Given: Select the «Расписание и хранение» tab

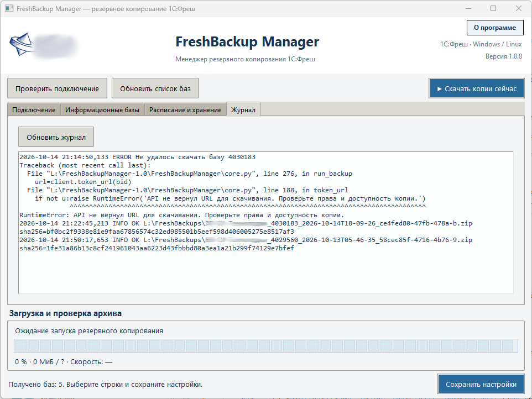Looking at the screenshot, I should coord(185,110).
